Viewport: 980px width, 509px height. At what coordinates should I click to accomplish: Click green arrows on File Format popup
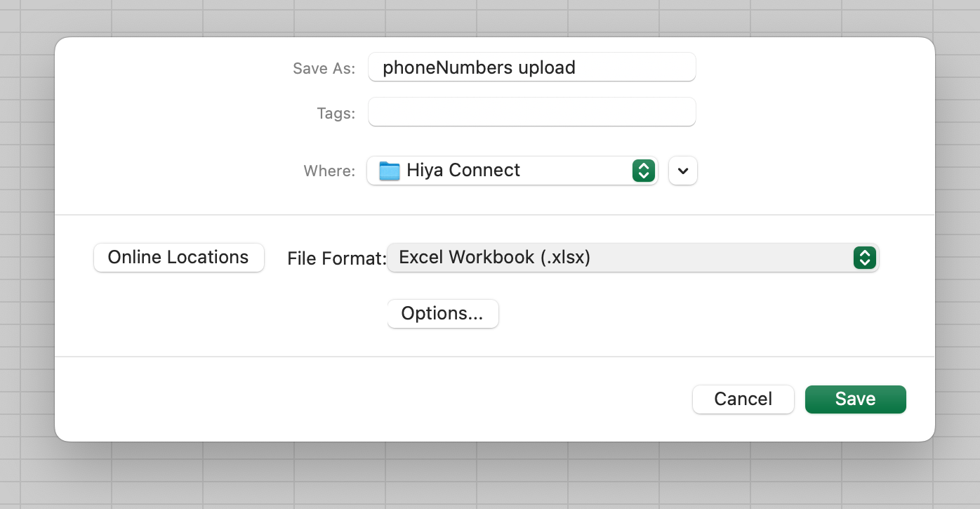864,258
